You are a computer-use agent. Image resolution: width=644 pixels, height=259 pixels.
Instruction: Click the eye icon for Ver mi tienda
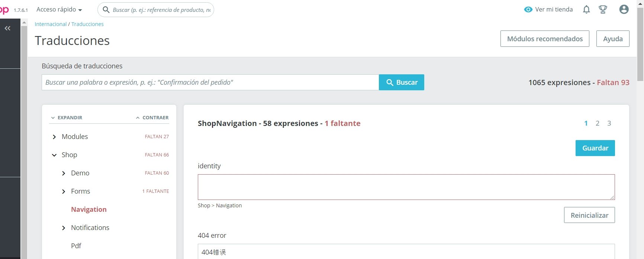point(528,10)
